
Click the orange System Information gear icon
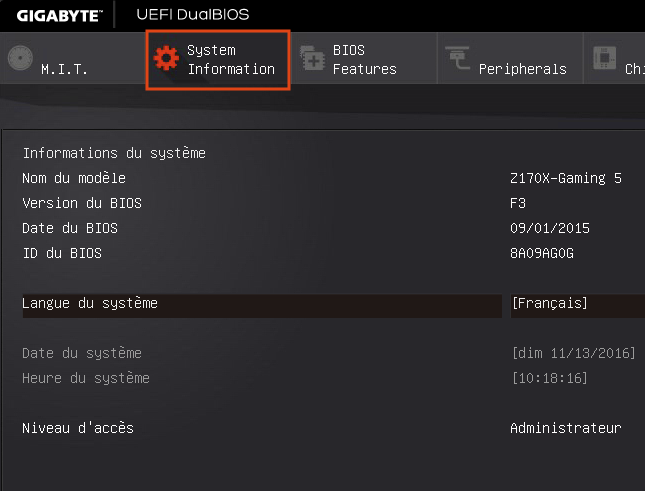pos(166,58)
